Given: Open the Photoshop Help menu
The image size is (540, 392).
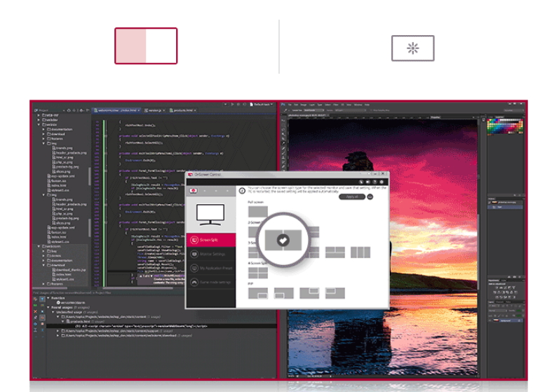Looking at the screenshot, I should [367, 104].
